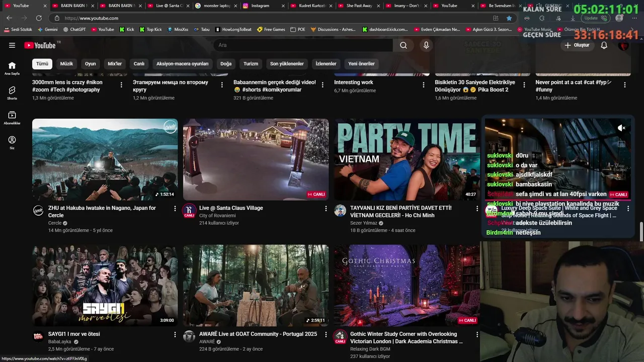View site information icon beside the URL
This screenshot has width=644, height=362.
(x=57, y=18)
